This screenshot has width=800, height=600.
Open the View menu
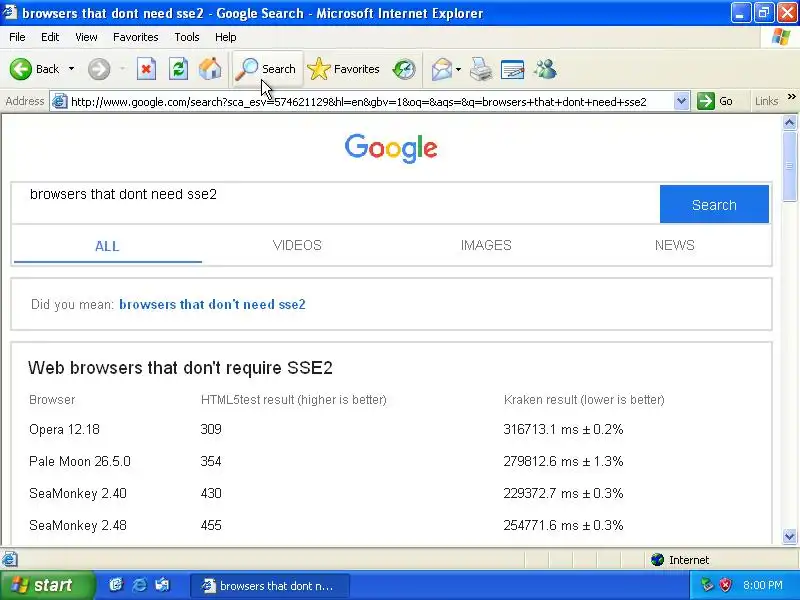(x=86, y=37)
